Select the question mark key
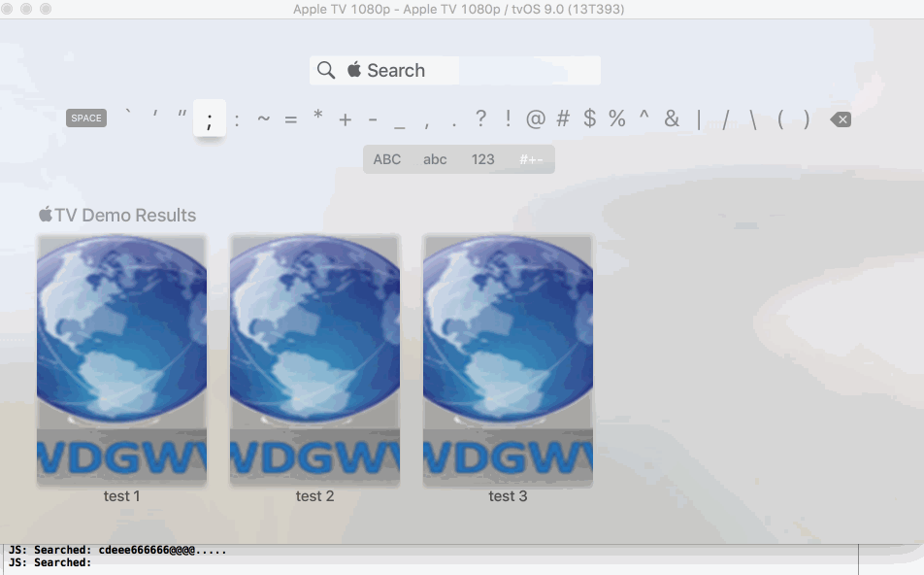This screenshot has height=575, width=924. 479,118
